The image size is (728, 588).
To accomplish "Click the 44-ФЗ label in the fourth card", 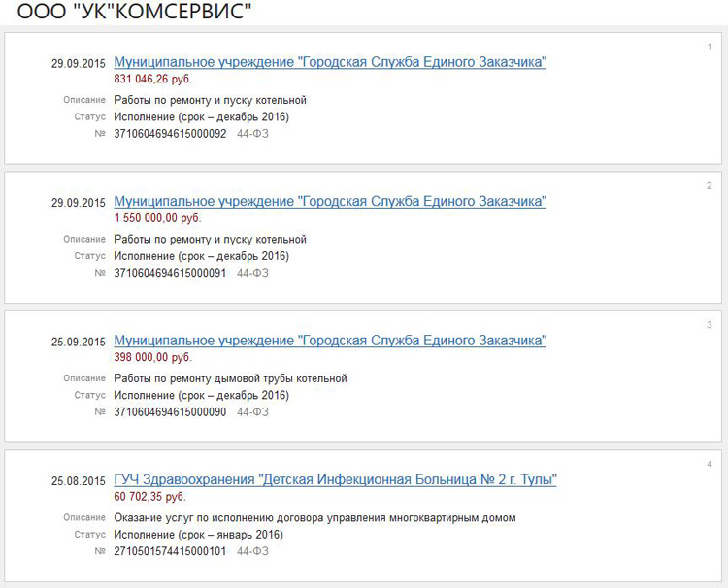I will 252,551.
